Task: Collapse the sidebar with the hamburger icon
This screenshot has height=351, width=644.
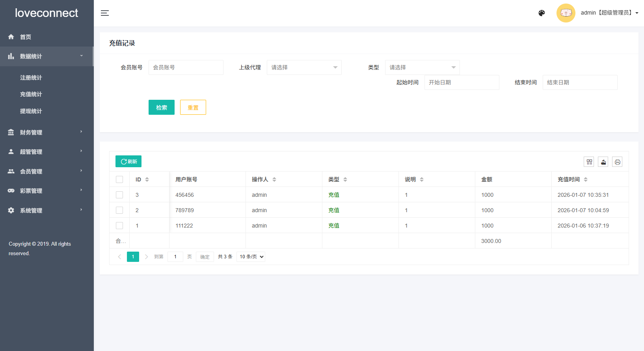Action: tap(105, 13)
